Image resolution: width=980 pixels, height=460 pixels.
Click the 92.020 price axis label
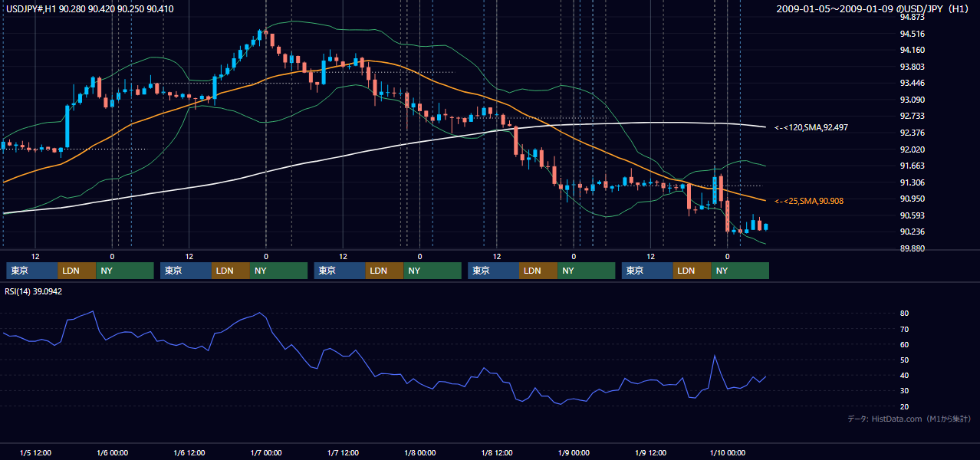(x=914, y=149)
